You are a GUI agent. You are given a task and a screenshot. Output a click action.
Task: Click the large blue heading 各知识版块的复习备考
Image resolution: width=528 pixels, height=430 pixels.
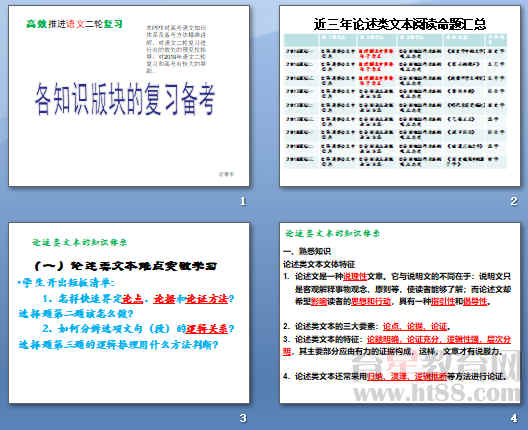tap(125, 99)
